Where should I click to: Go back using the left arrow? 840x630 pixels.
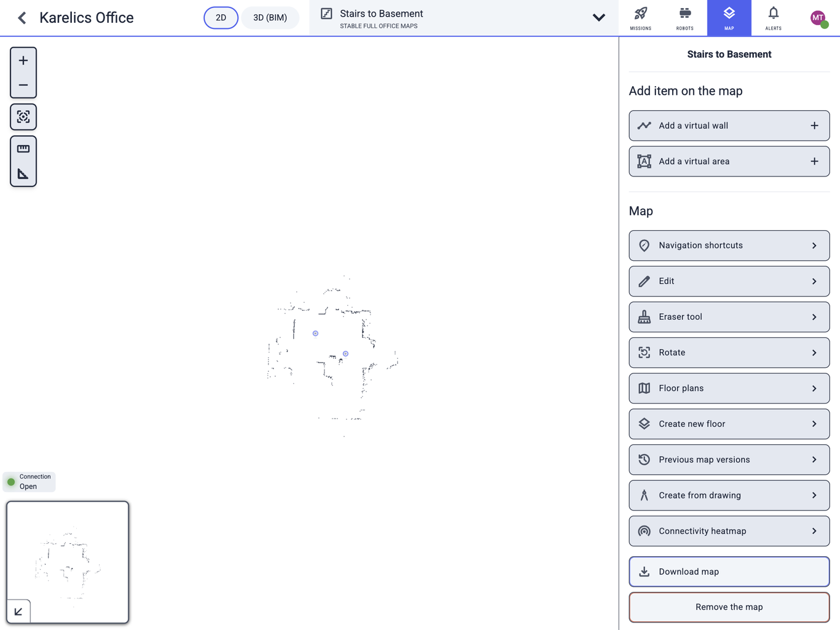click(x=22, y=18)
